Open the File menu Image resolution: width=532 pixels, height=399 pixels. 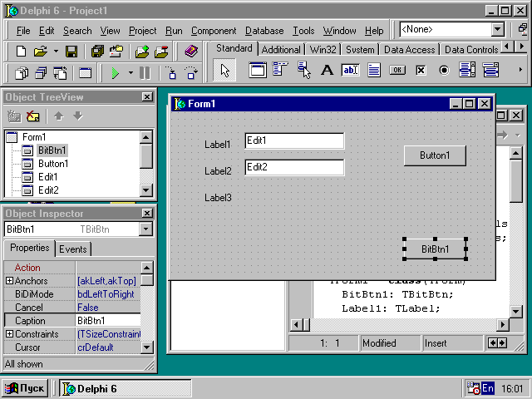[x=23, y=31]
